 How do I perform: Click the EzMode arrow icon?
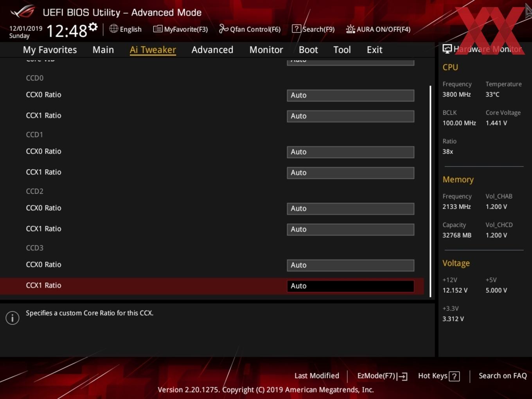tap(403, 376)
